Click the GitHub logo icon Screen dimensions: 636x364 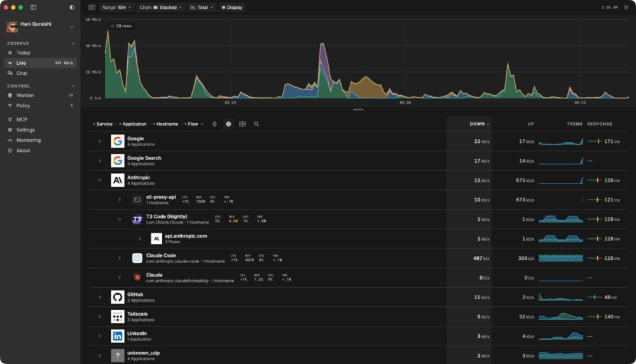pos(118,297)
